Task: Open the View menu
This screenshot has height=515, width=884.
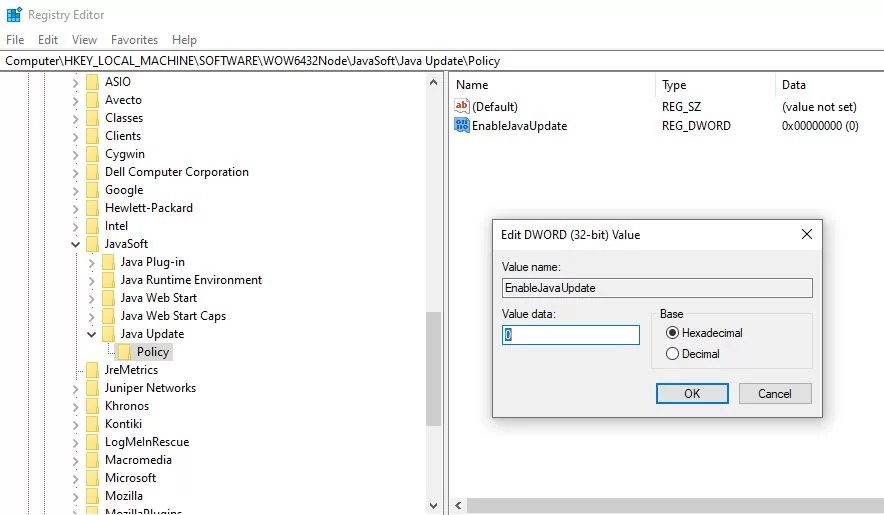Action: pyautogui.click(x=85, y=40)
